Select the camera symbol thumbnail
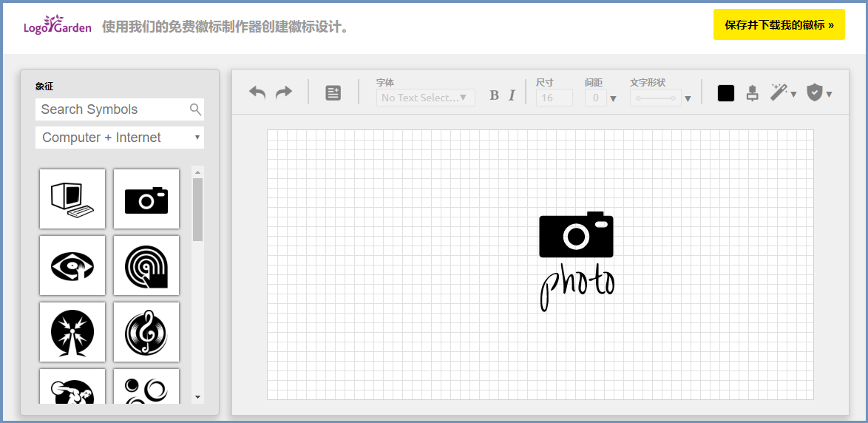 tap(146, 199)
